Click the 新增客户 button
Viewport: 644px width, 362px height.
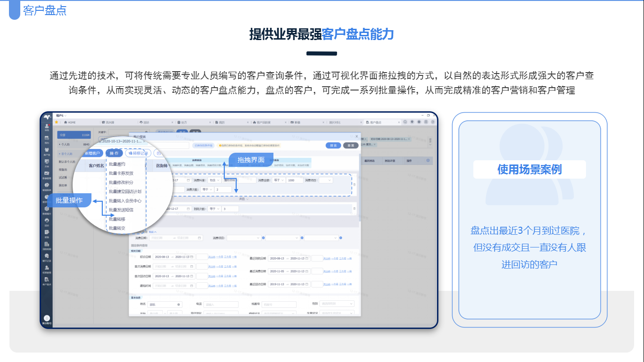coord(92,153)
